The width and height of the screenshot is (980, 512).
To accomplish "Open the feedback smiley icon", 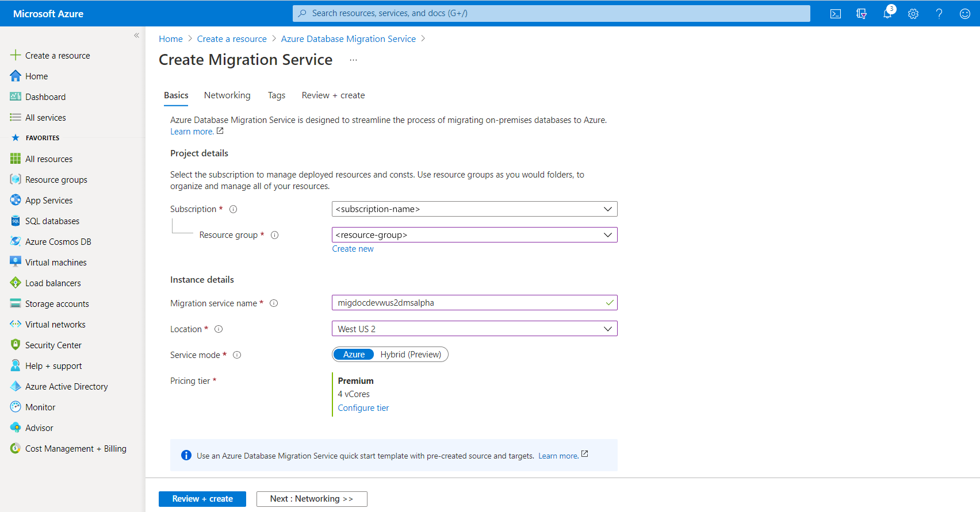I will click(x=965, y=14).
